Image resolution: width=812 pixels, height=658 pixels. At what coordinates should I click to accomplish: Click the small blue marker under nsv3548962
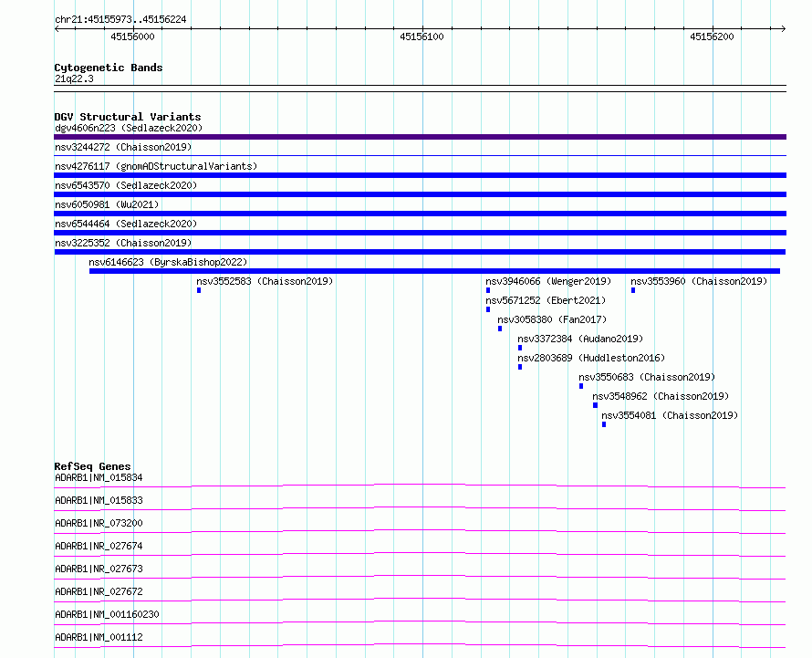(595, 405)
